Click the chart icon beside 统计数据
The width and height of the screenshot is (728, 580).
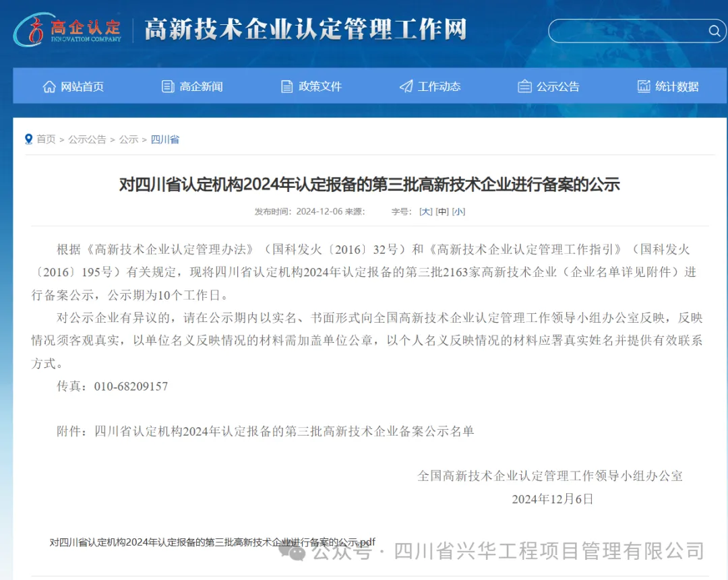tap(644, 86)
